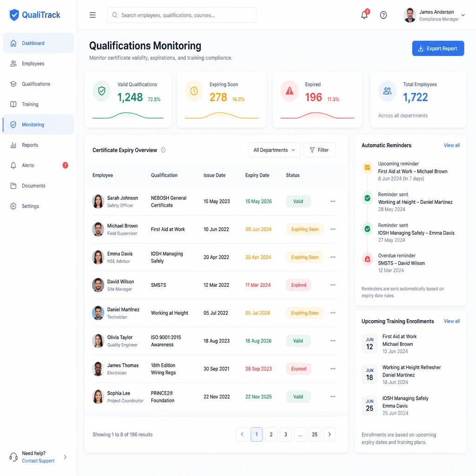Open Documents in sidebar
This screenshot has height=476, width=476.
[x=39, y=185]
